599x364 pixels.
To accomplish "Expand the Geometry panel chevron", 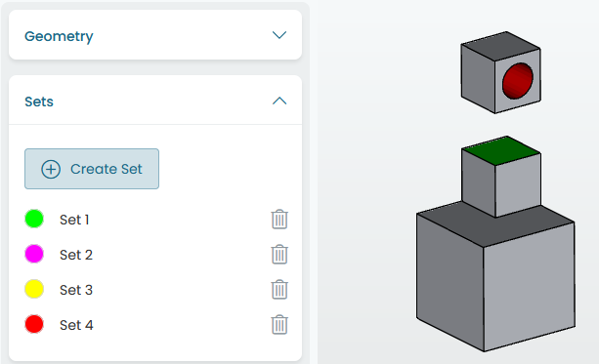I will coord(279,35).
